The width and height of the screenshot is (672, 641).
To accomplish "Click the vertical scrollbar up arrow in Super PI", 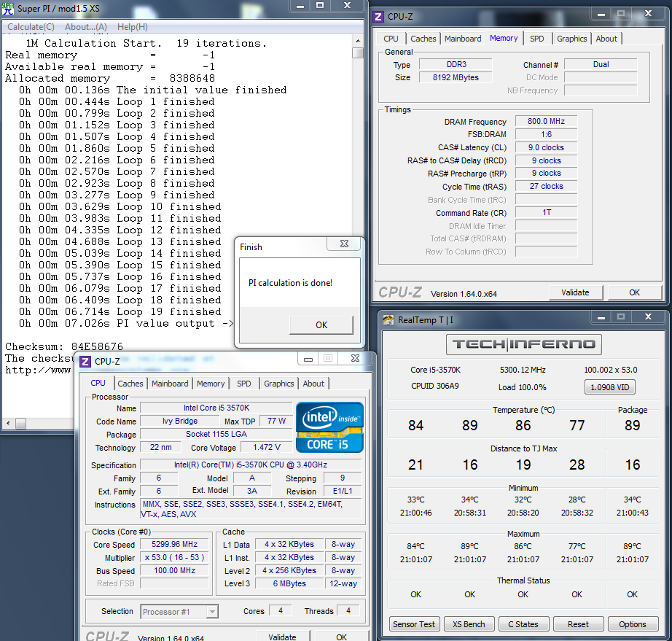I will (358, 41).
